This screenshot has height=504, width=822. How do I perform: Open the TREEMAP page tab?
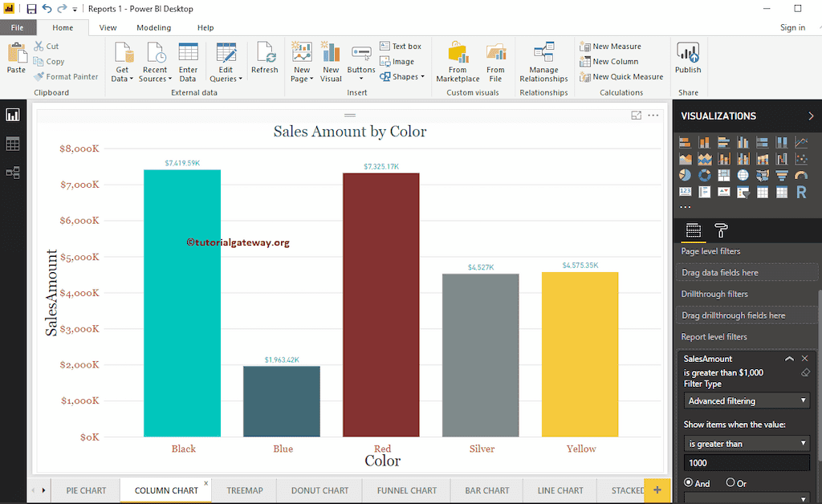click(245, 490)
